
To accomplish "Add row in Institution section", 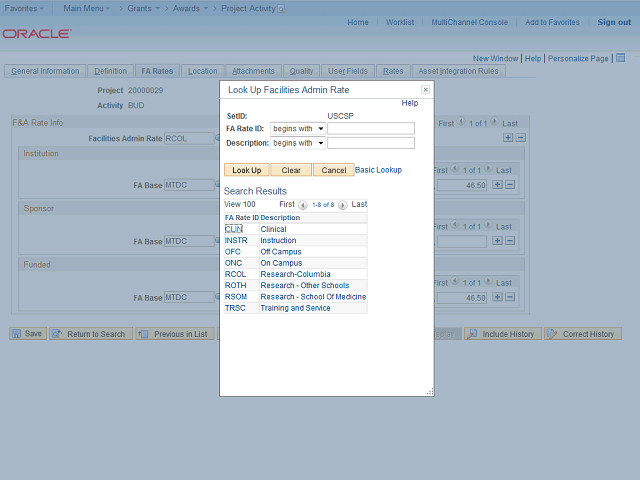I will point(497,184).
